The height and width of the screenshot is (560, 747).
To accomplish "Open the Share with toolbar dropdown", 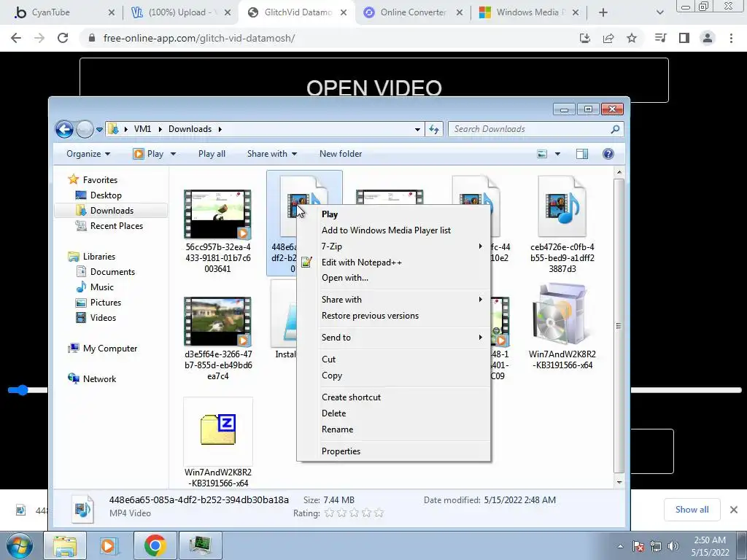I will (271, 154).
